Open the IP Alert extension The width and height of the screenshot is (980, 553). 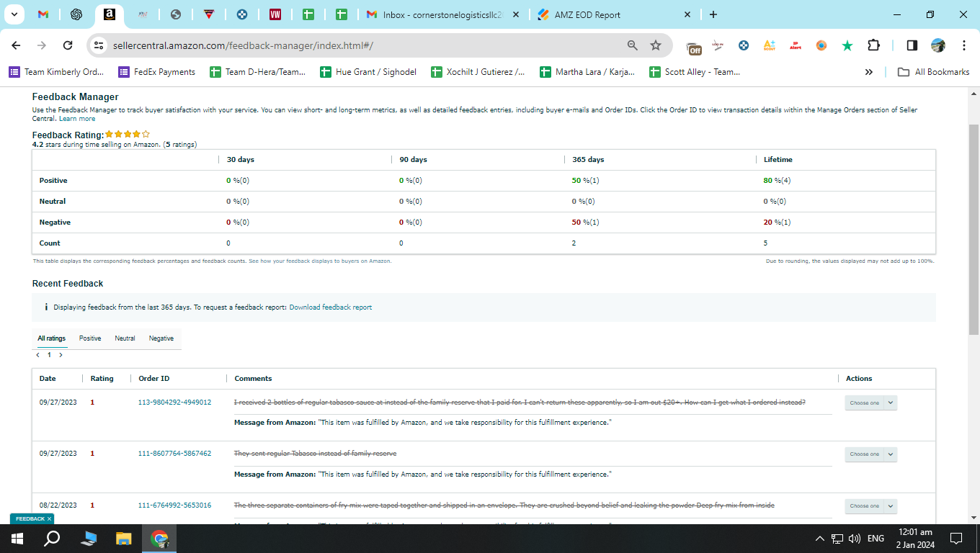796,45
